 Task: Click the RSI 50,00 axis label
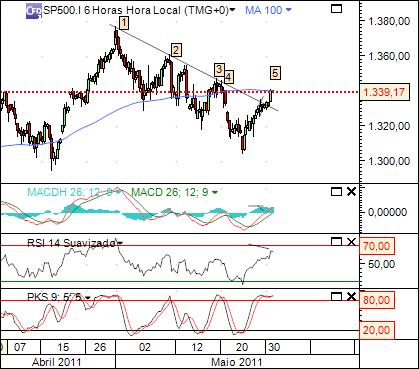click(381, 264)
